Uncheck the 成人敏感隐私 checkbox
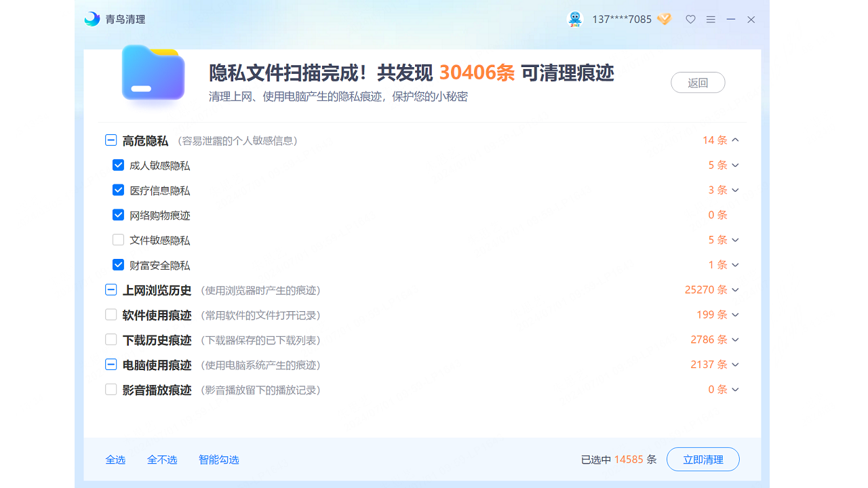Screen dimensions: 868x488 click(x=118, y=165)
